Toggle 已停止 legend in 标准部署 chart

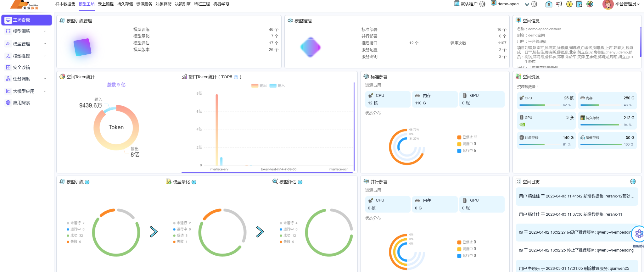467,137
